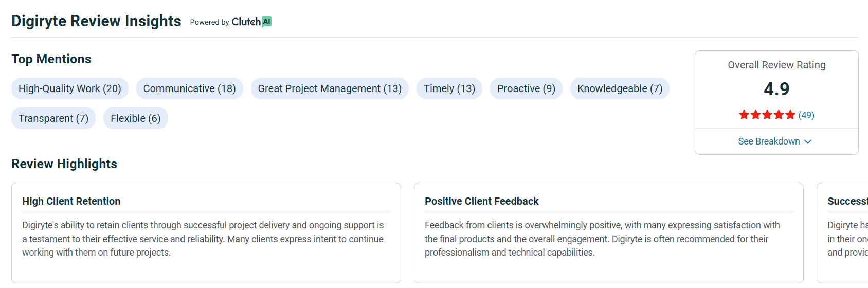Choose the Flexible (6) mention tag
This screenshot has width=868, height=288.
point(135,118)
